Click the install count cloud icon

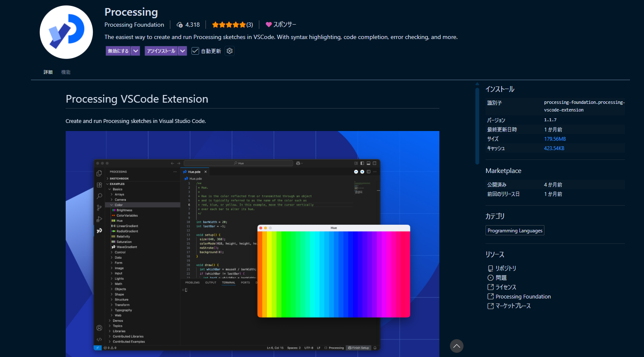coord(180,25)
